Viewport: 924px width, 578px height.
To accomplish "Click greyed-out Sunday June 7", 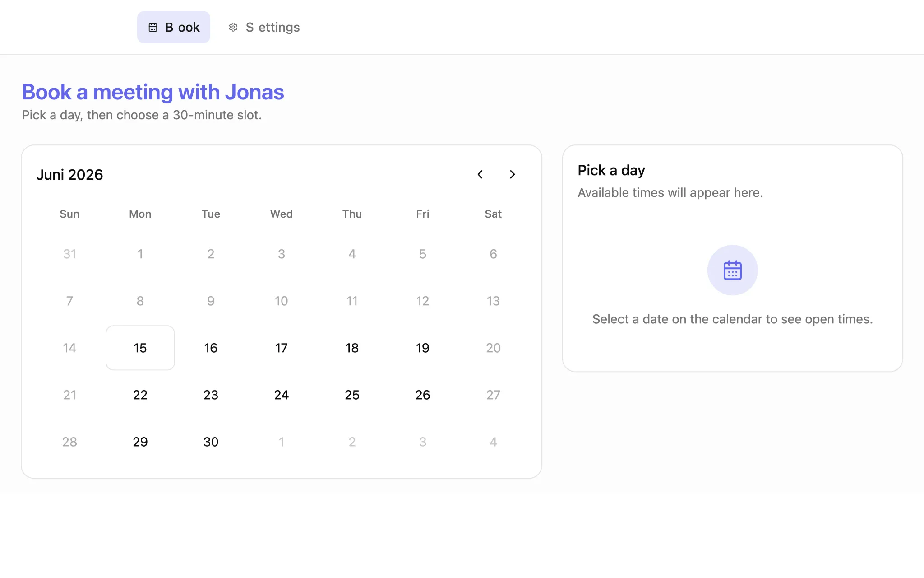I will click(69, 301).
